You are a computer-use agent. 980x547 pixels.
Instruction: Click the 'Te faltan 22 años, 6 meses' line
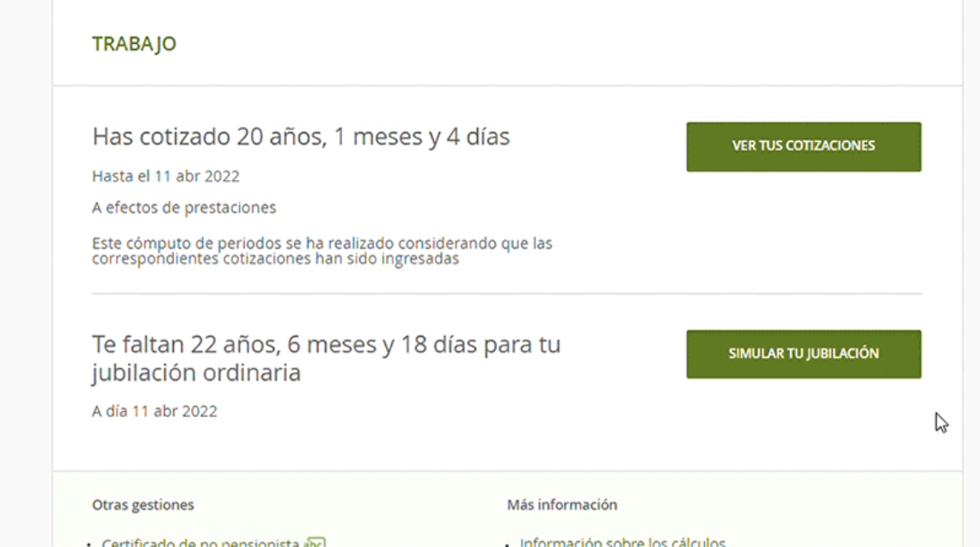[x=327, y=344]
